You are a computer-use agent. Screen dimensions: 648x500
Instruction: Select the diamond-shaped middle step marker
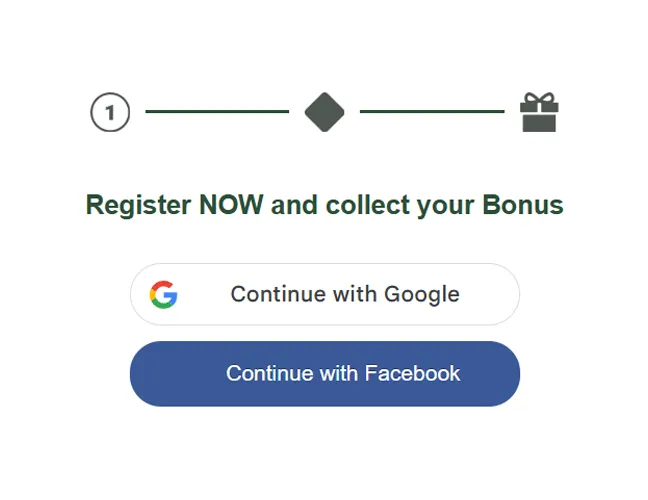[x=324, y=112]
